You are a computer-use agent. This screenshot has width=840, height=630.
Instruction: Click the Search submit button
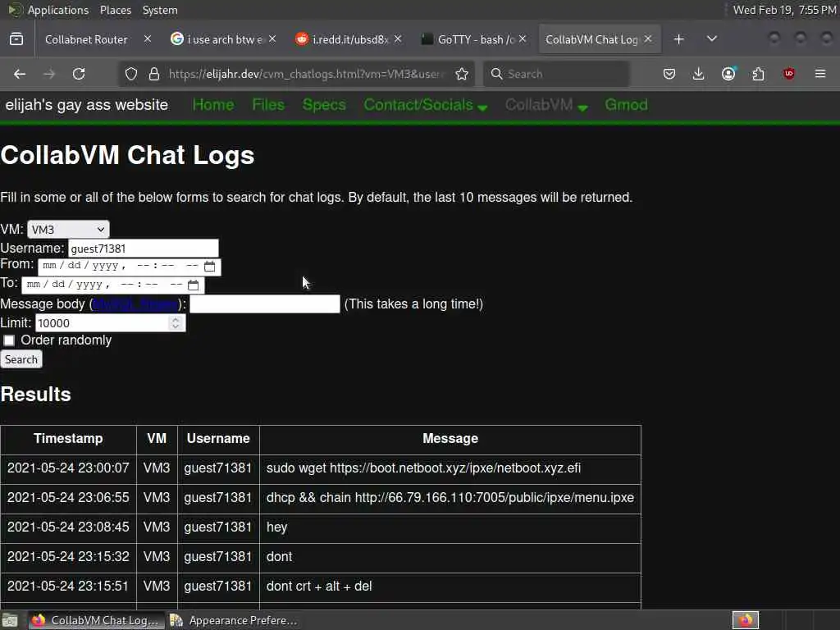[x=21, y=359]
